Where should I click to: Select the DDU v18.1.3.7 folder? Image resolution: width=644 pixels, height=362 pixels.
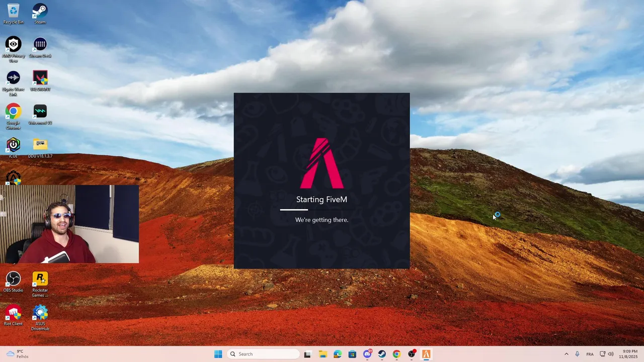[40, 148]
